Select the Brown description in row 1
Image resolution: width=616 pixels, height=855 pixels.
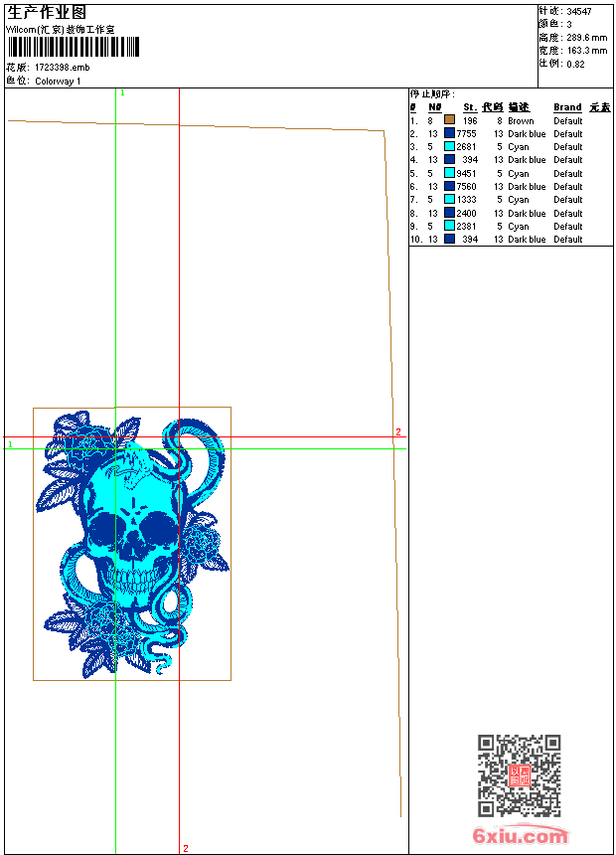521,121
